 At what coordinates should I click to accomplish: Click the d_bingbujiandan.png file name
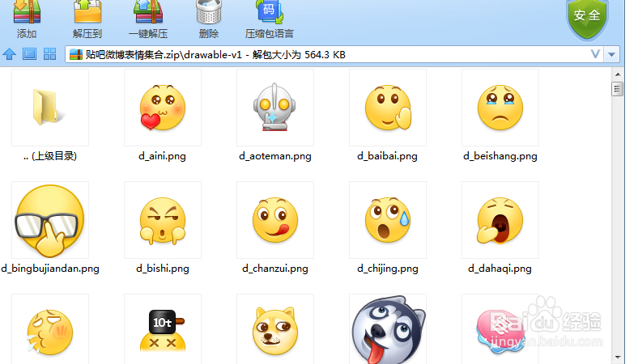click(50, 269)
